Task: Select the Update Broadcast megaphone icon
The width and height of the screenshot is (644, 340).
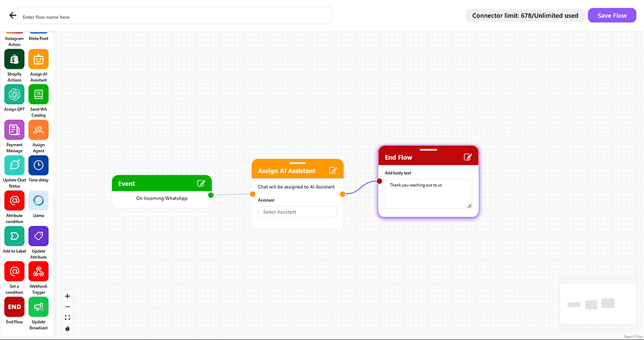Action: [x=39, y=307]
